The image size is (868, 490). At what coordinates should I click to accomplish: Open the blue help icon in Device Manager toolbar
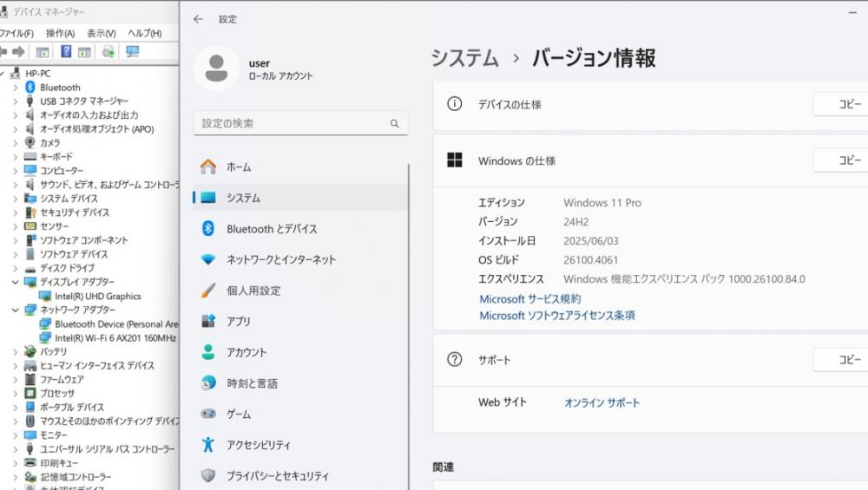click(x=66, y=51)
